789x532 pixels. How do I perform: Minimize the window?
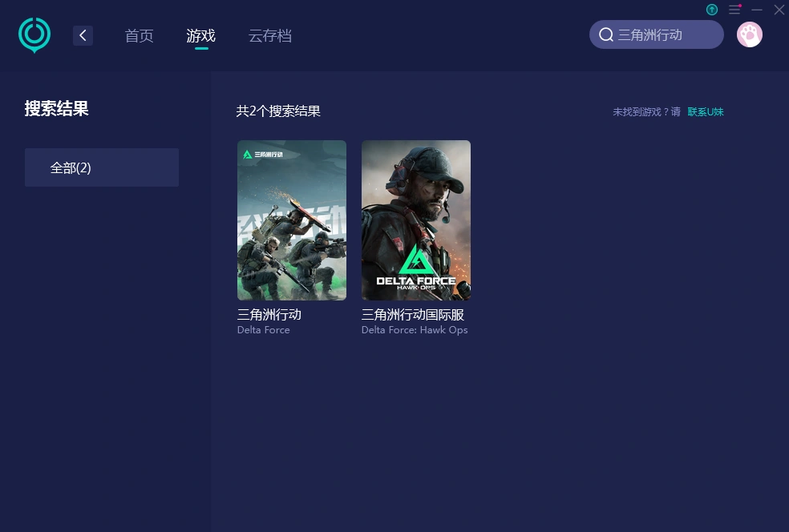click(x=757, y=10)
